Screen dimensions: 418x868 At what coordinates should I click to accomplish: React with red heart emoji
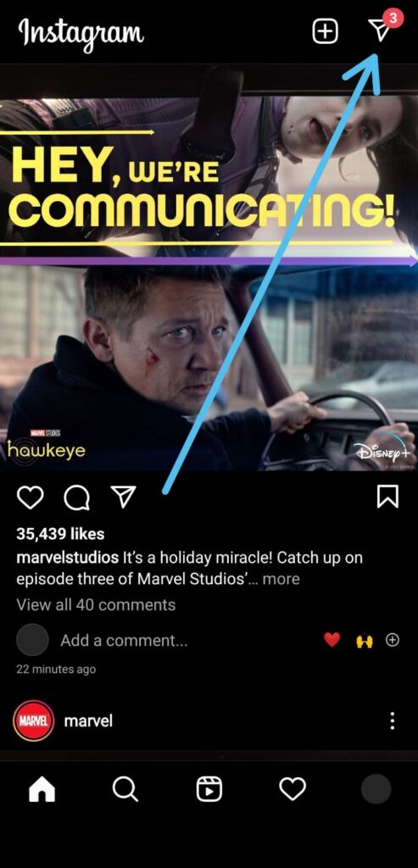[x=332, y=640]
